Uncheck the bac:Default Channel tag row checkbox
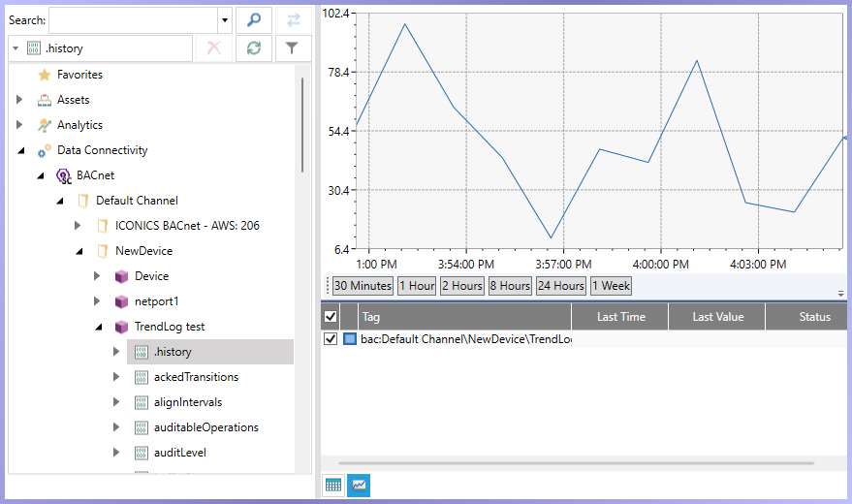The image size is (852, 504). coord(331,339)
